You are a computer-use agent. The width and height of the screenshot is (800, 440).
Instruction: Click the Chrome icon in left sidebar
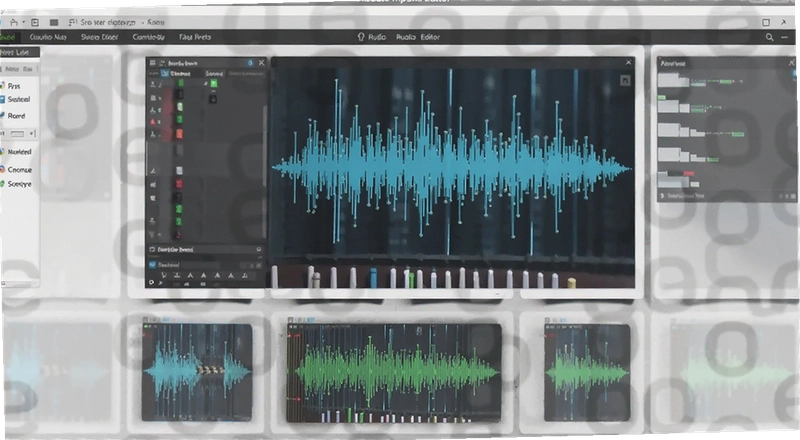[x=2, y=169]
